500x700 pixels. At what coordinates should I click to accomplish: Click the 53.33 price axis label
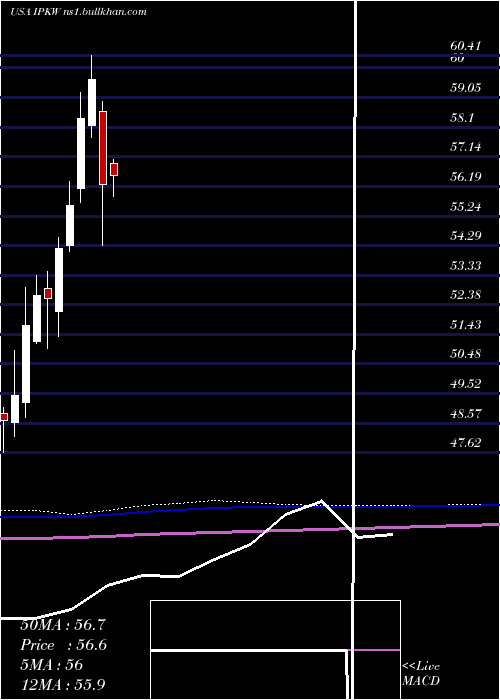coord(466,266)
